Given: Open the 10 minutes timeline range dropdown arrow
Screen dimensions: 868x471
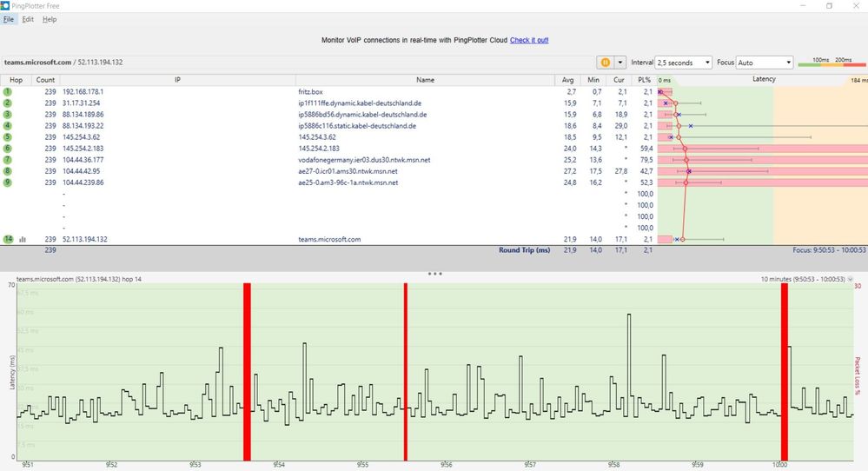Looking at the screenshot, I should point(851,280).
